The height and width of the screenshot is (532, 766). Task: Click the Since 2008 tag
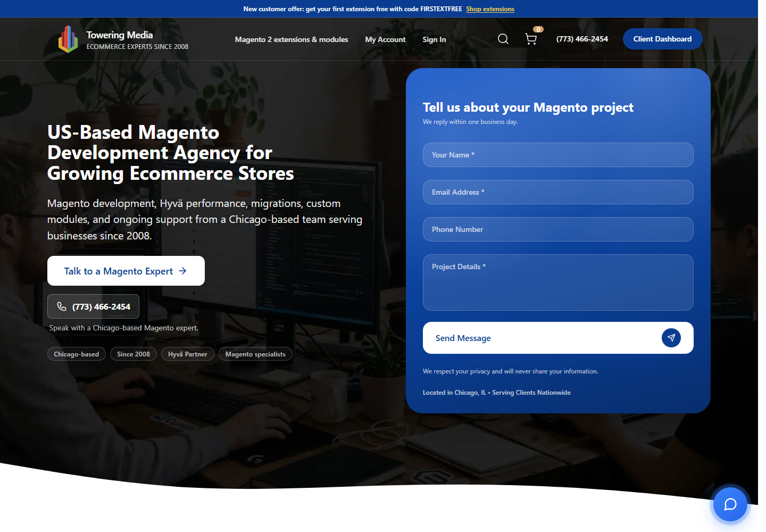(134, 354)
